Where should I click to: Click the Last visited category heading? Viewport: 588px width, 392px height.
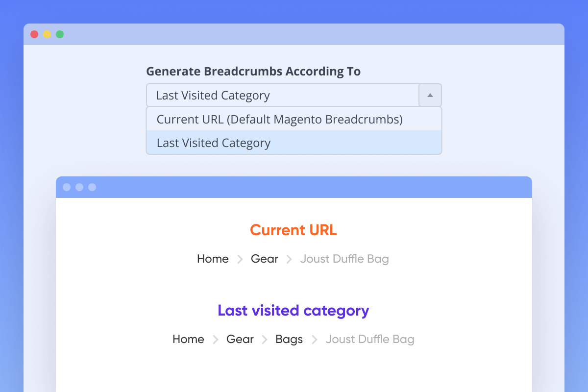point(293,311)
